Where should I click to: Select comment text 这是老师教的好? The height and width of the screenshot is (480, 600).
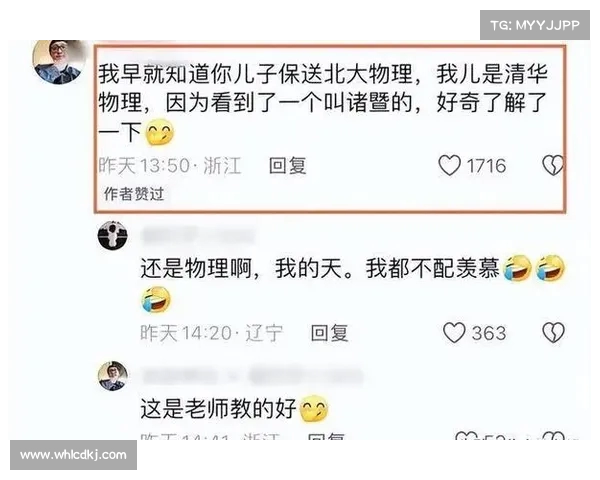[218, 408]
